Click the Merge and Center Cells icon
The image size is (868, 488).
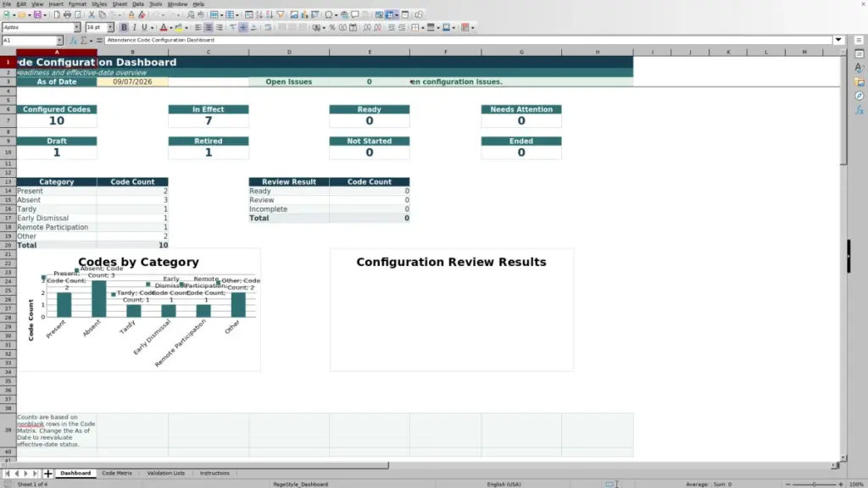pos(281,27)
